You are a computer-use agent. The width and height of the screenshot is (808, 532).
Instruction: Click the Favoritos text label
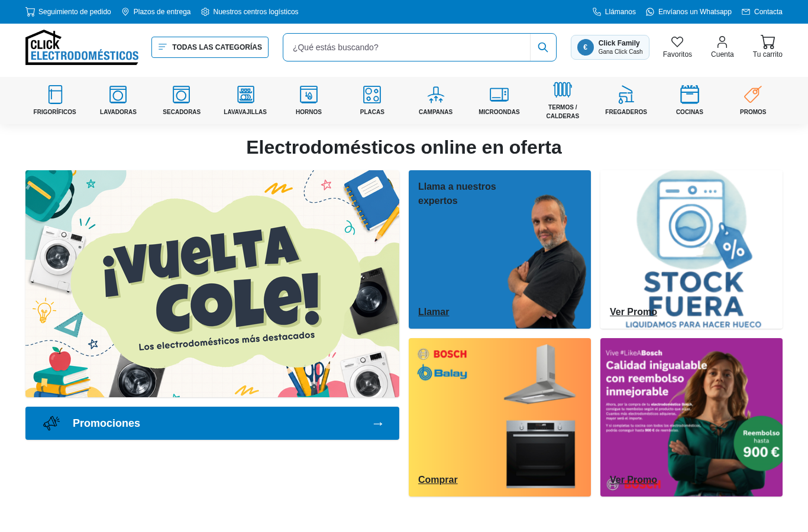(677, 54)
